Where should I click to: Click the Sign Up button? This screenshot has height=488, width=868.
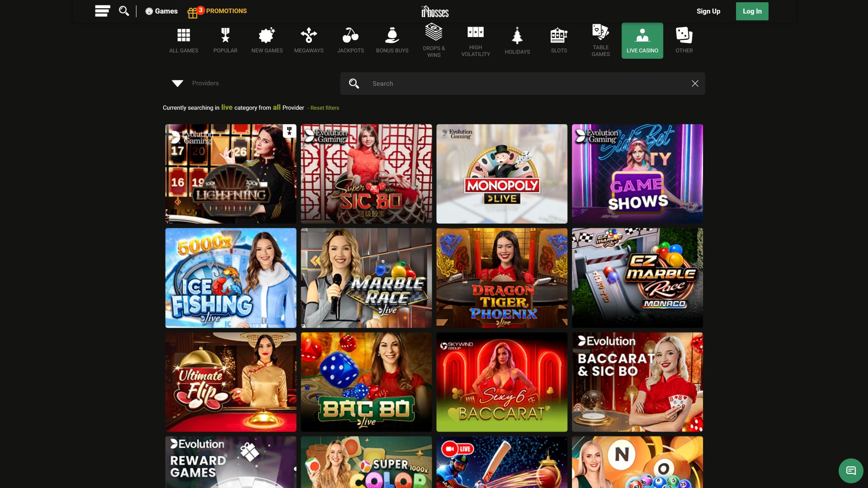coord(708,11)
